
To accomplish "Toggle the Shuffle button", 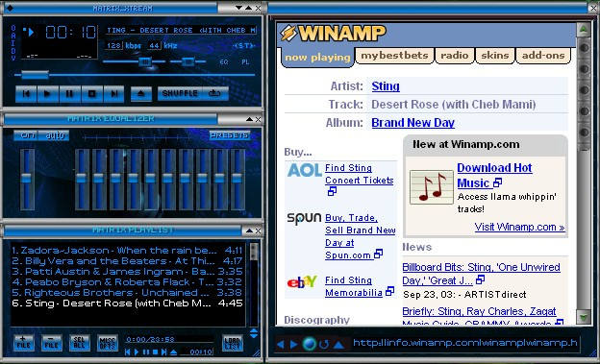I will [x=180, y=93].
